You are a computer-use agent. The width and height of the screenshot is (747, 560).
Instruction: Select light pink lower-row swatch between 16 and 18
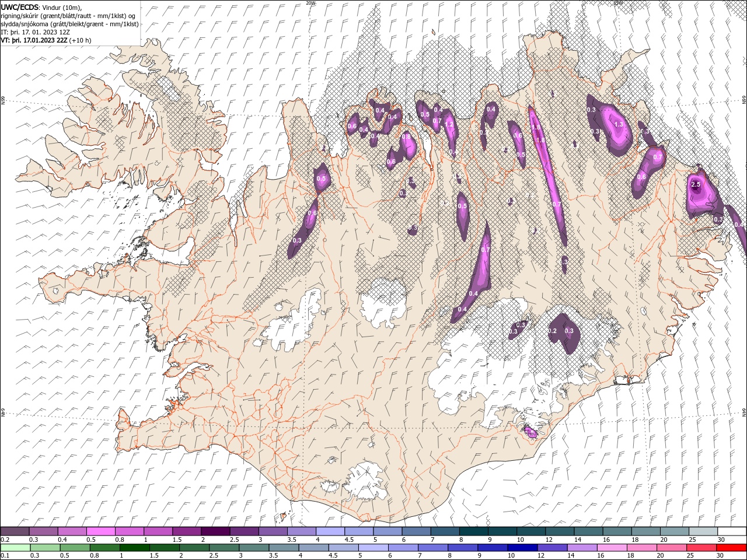(612, 548)
